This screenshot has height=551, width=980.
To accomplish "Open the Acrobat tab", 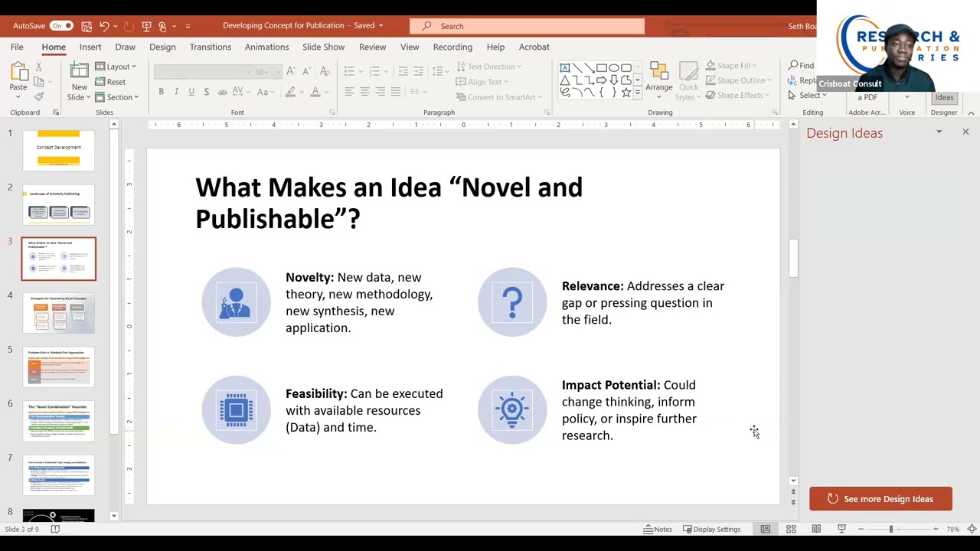I will [x=534, y=47].
